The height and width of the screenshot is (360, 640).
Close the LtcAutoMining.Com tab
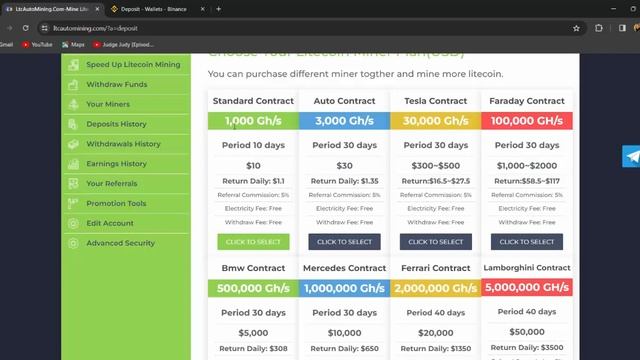click(x=97, y=9)
